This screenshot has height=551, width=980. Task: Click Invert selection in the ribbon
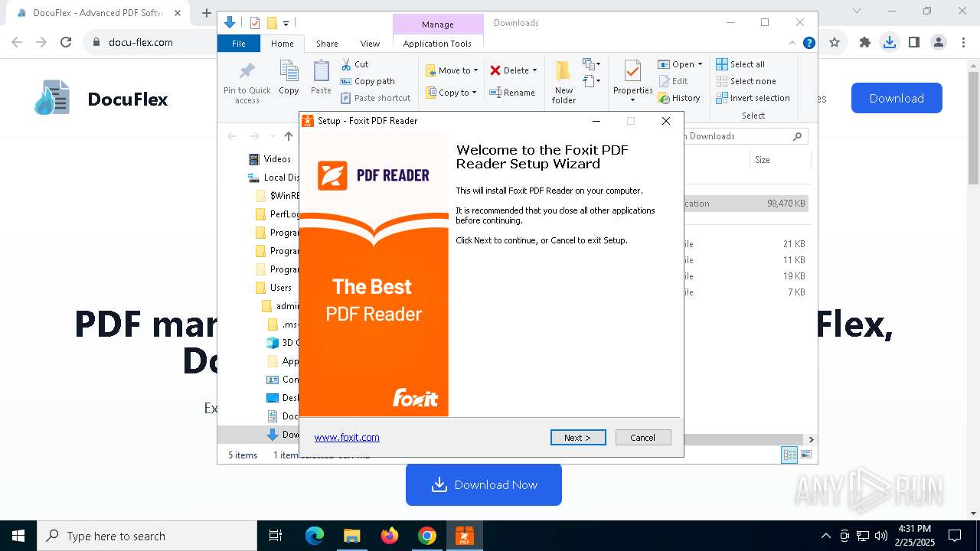[753, 98]
